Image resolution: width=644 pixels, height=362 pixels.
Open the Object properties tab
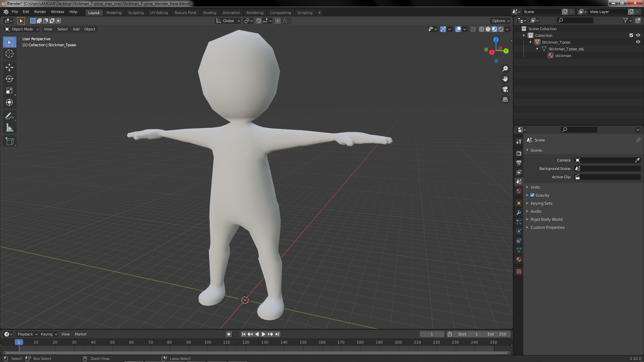pos(519,203)
